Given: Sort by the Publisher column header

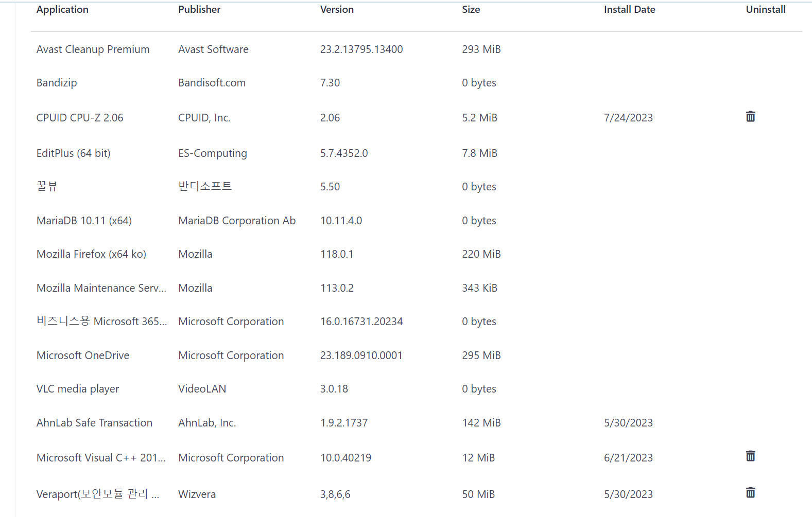Looking at the screenshot, I should click(x=199, y=9).
